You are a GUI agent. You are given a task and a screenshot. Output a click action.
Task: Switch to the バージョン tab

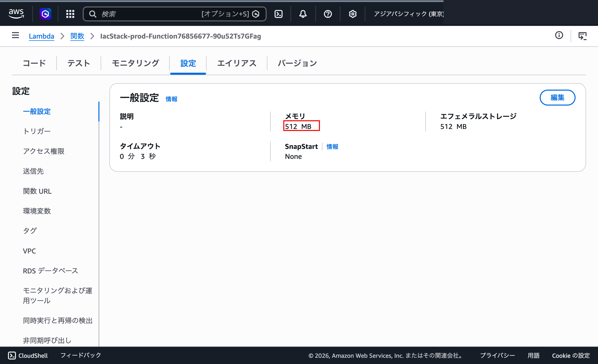[x=297, y=63]
